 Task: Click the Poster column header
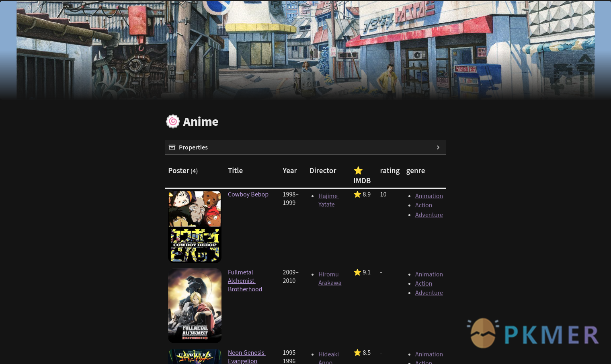(x=183, y=171)
